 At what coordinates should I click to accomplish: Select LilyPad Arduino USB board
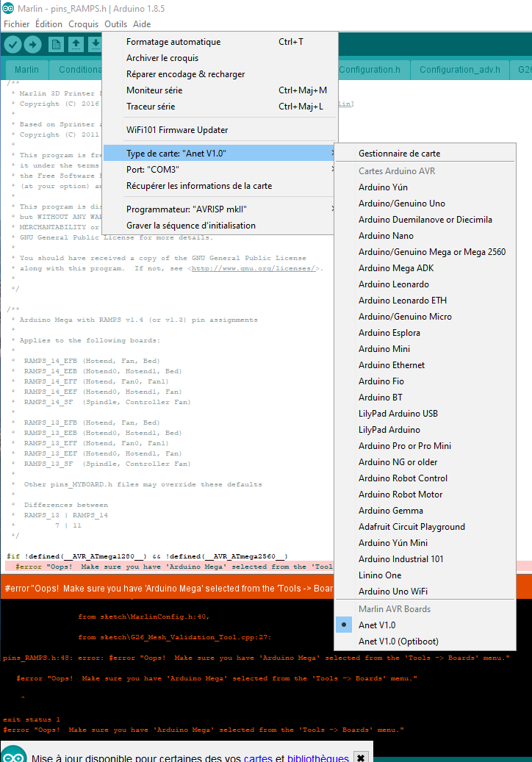[x=425, y=413]
